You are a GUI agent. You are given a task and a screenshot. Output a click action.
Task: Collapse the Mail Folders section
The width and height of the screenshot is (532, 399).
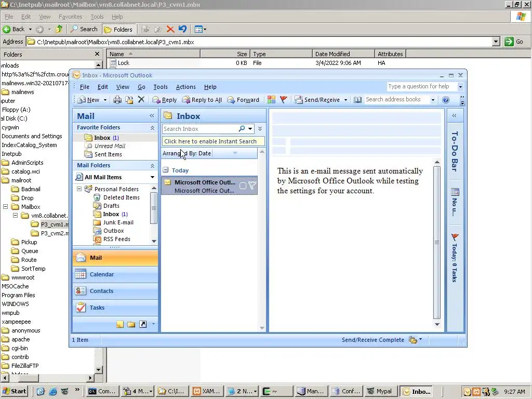152,166
